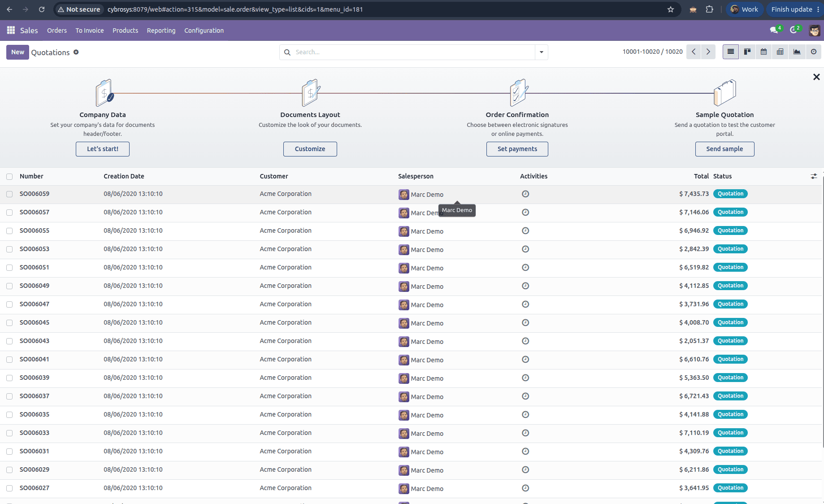Switch to list view
This screenshot has height=504, width=824.
[730, 52]
